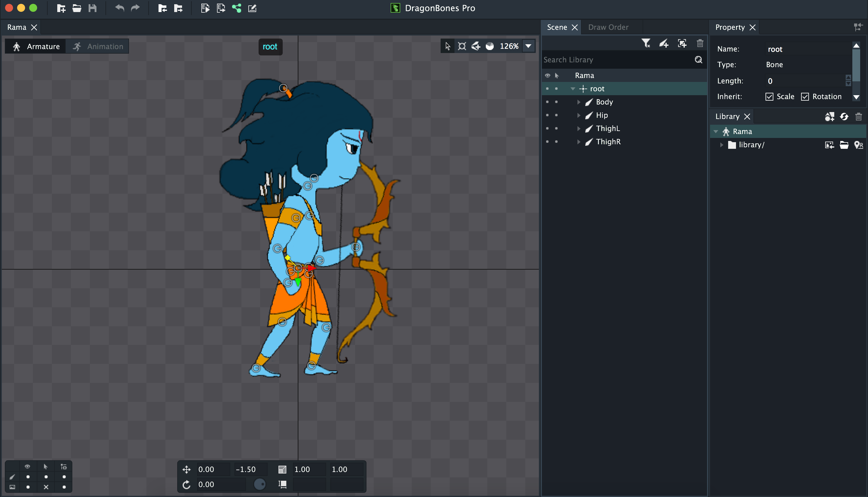Expand the Body bone node

(579, 102)
